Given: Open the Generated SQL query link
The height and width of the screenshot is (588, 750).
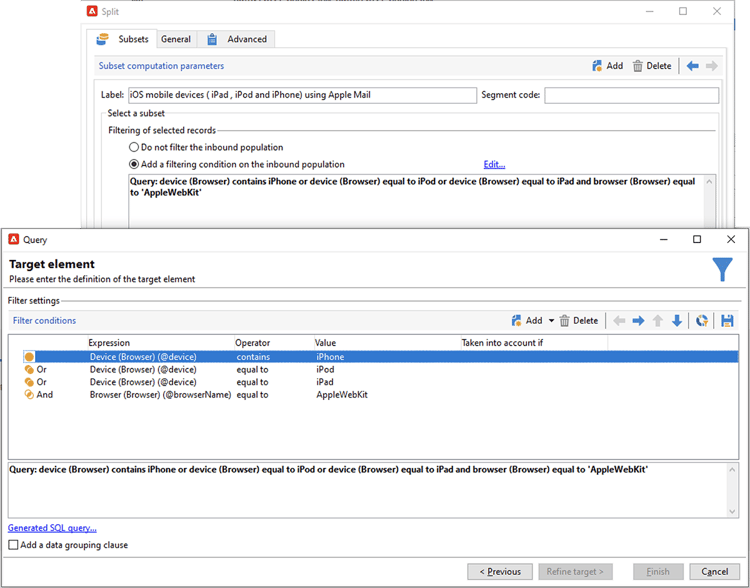Looking at the screenshot, I should pos(52,528).
